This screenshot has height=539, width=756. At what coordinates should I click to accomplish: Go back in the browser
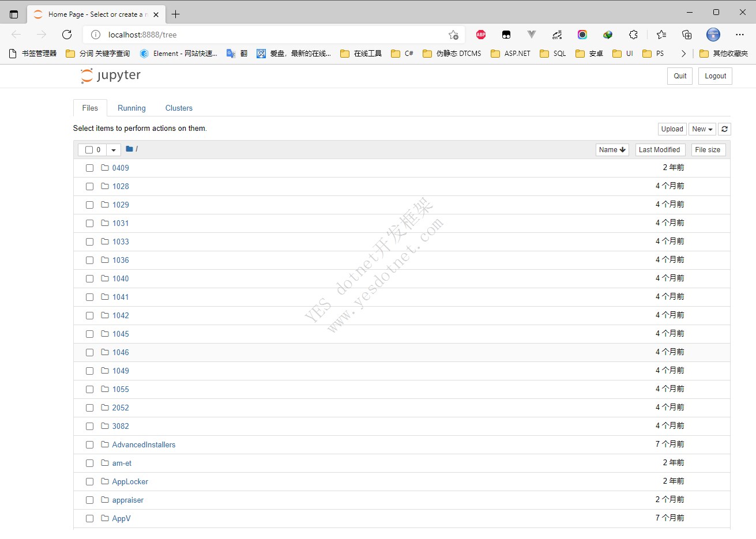point(16,35)
